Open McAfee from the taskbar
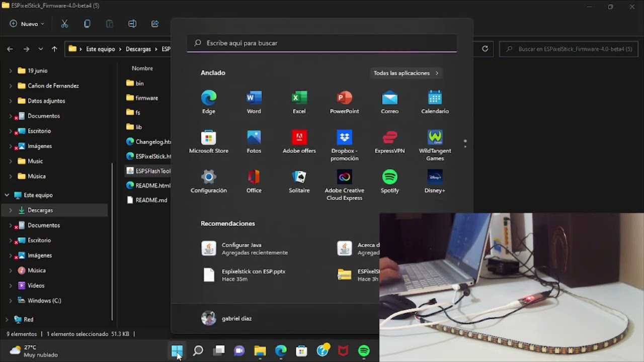This screenshot has height=362, width=644. coord(343,351)
